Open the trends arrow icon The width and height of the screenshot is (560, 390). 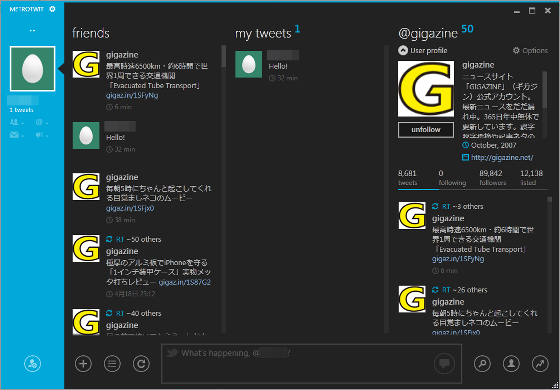click(540, 364)
